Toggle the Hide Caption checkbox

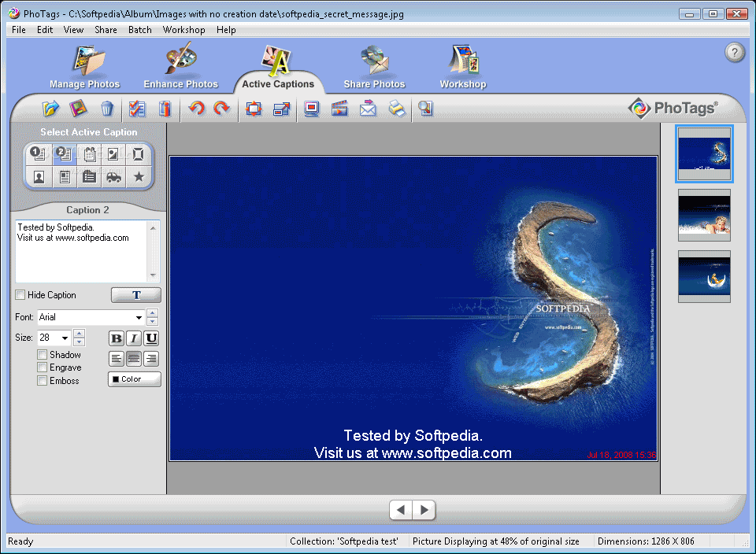(x=20, y=295)
